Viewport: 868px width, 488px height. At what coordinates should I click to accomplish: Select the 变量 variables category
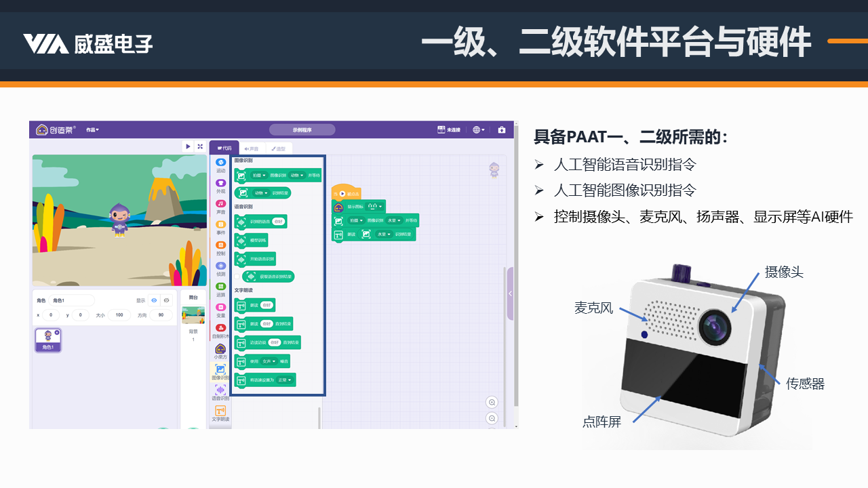click(x=220, y=308)
